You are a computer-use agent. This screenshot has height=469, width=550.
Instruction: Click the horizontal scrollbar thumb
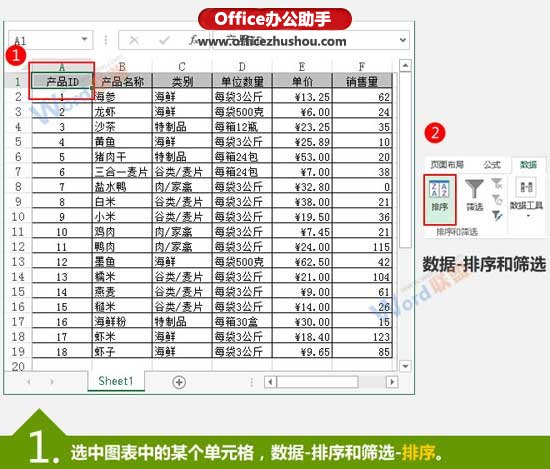point(317,382)
